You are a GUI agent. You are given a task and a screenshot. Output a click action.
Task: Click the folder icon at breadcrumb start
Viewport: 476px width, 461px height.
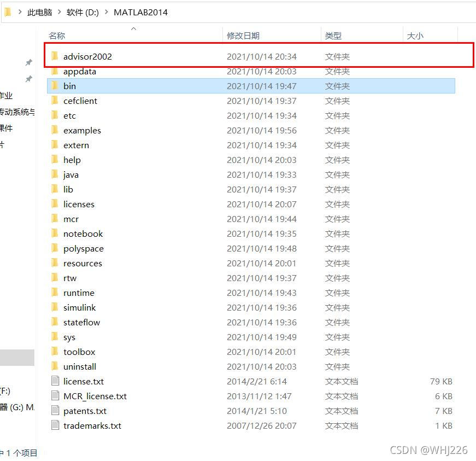click(x=7, y=11)
